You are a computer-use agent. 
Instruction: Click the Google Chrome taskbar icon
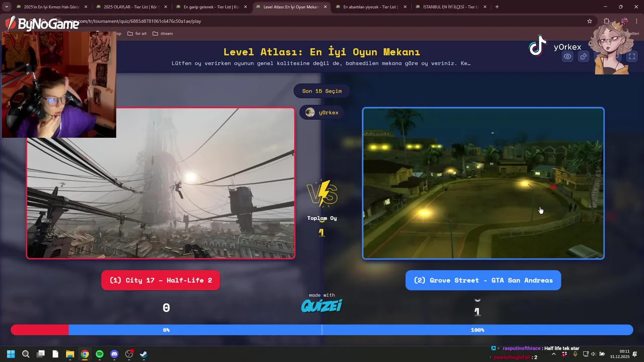(x=85, y=354)
